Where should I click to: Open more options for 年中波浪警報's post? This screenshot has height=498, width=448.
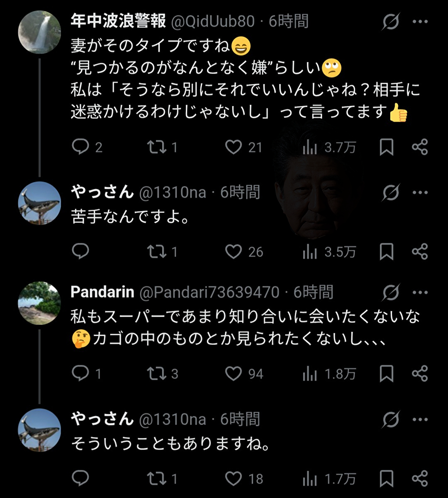click(x=420, y=21)
